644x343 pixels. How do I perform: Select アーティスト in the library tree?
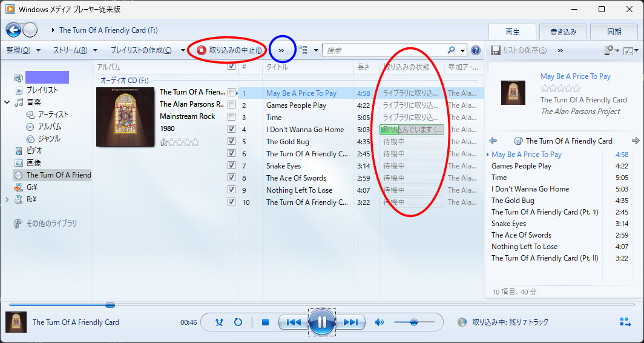(53, 115)
